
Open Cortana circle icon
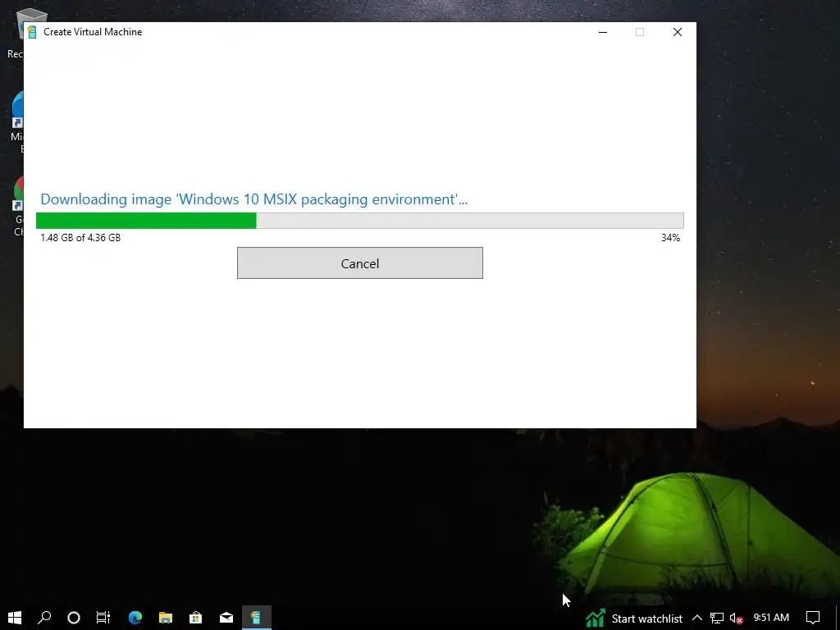coord(74,618)
